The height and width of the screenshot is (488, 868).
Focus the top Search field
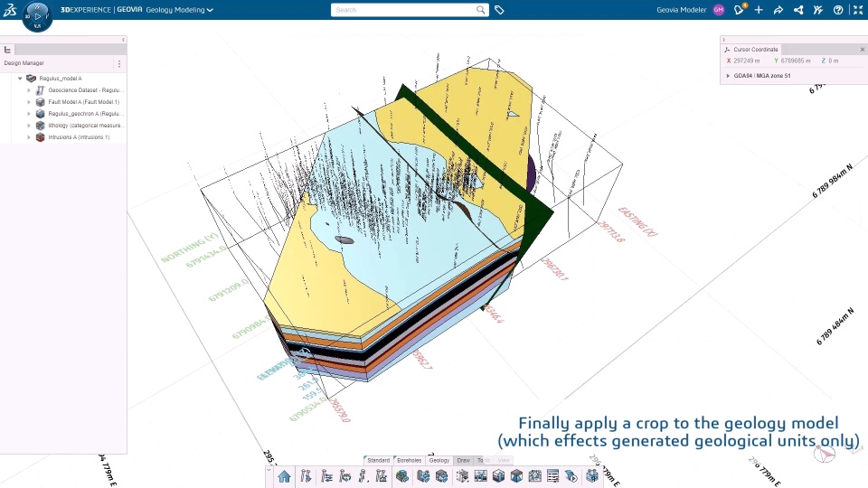pos(404,10)
